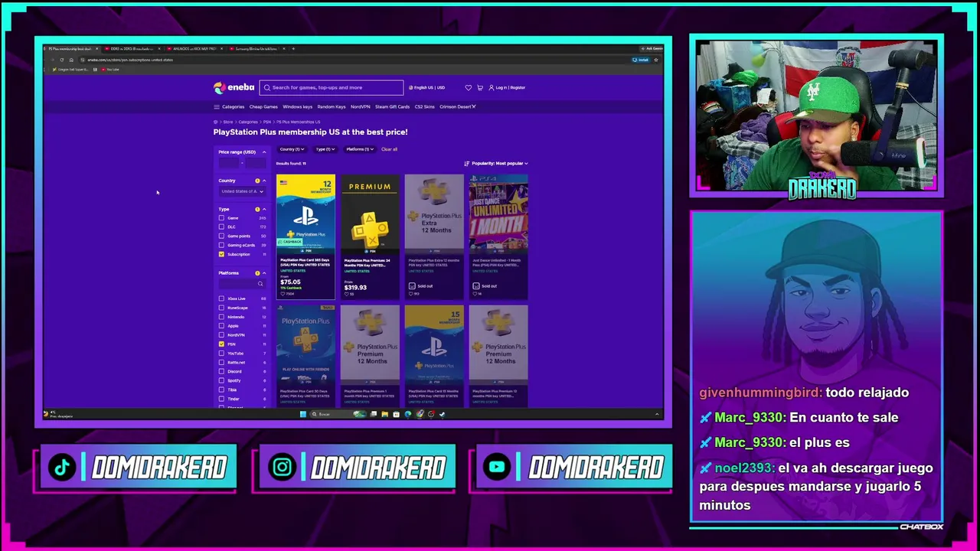Open Steam from the taskbar

(x=442, y=414)
